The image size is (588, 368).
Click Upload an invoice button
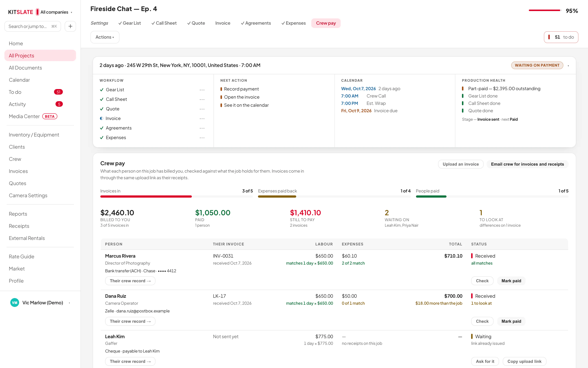tap(461, 164)
